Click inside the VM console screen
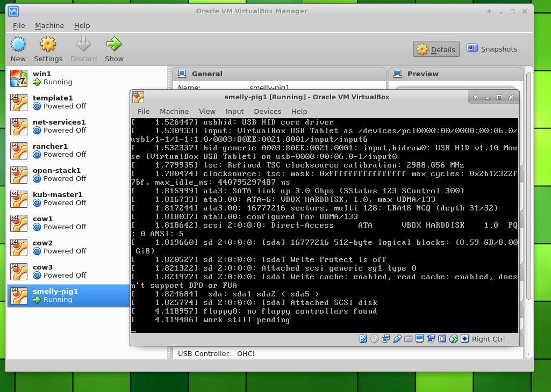The image size is (551, 392). 324,226
